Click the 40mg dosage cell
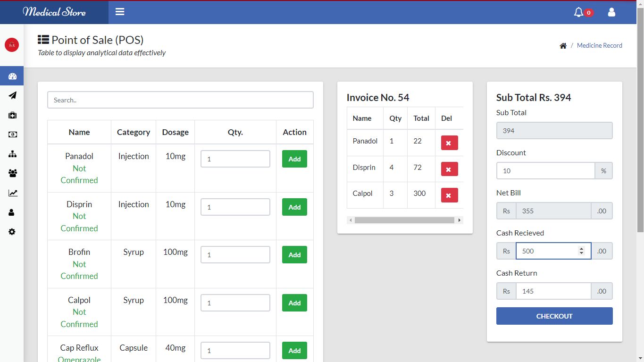 [x=176, y=348]
